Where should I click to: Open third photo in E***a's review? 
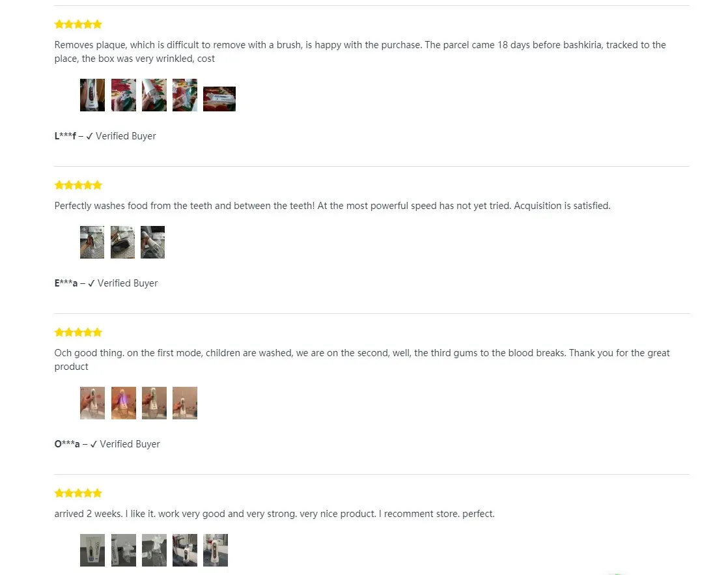click(x=152, y=242)
